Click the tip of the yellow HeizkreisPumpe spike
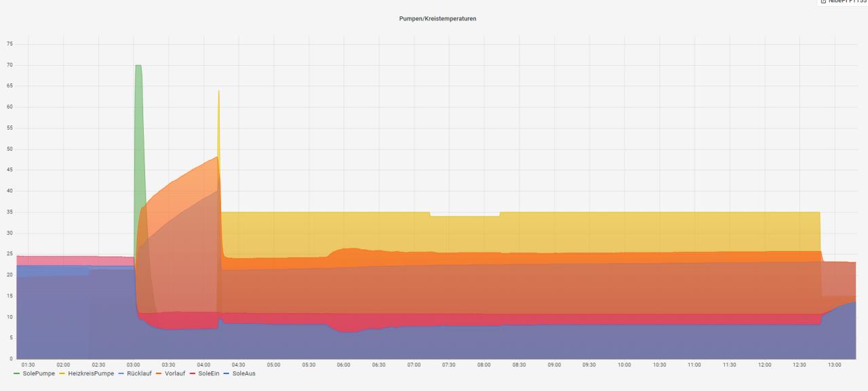 218,91
